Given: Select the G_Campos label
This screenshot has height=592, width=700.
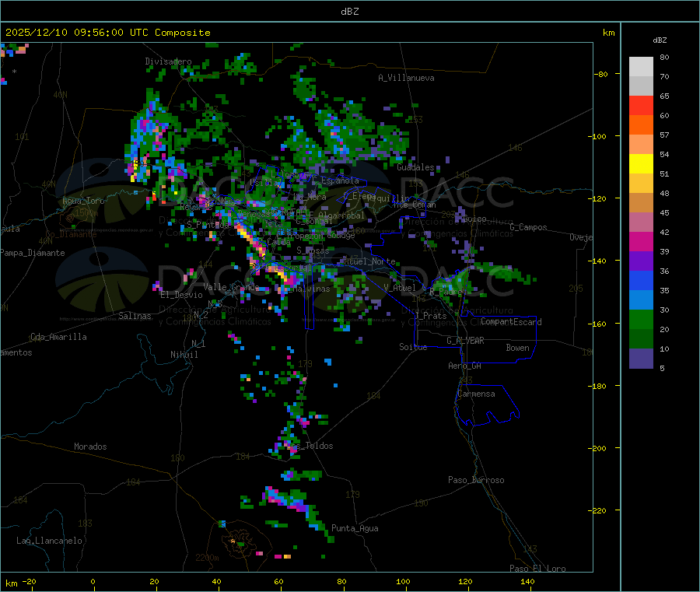Looking at the screenshot, I should (x=529, y=227).
